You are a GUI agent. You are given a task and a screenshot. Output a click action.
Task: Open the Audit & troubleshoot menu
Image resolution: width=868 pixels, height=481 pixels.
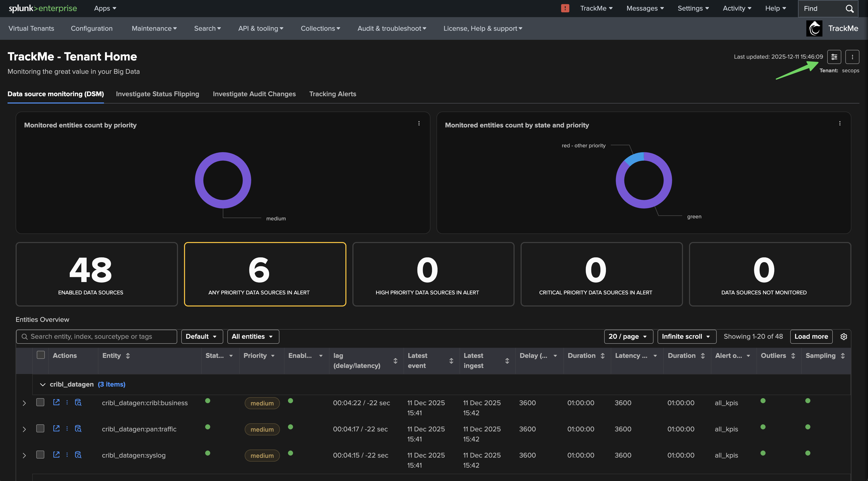391,28
